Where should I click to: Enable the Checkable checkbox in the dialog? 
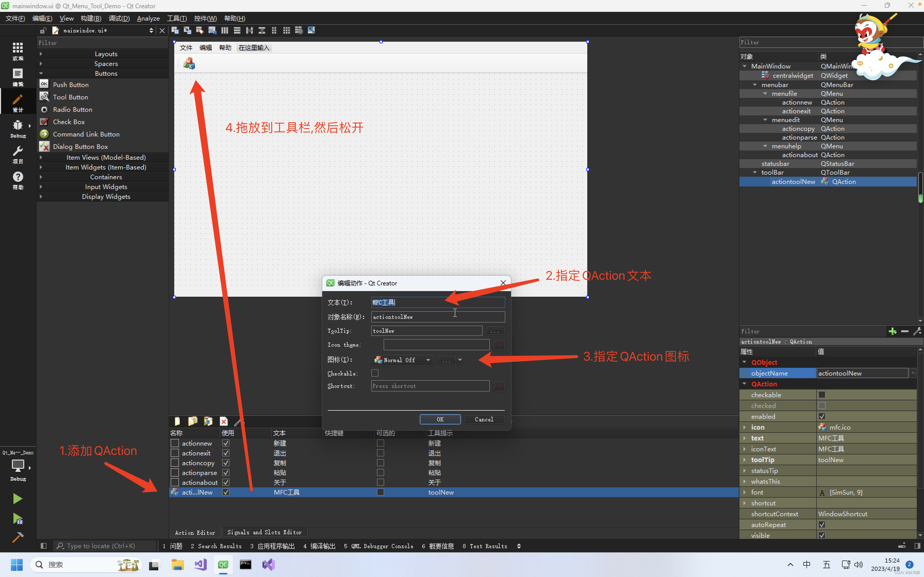click(x=375, y=373)
